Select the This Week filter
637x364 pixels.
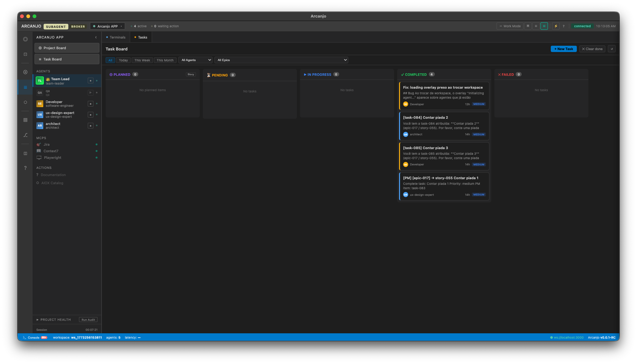(x=142, y=60)
